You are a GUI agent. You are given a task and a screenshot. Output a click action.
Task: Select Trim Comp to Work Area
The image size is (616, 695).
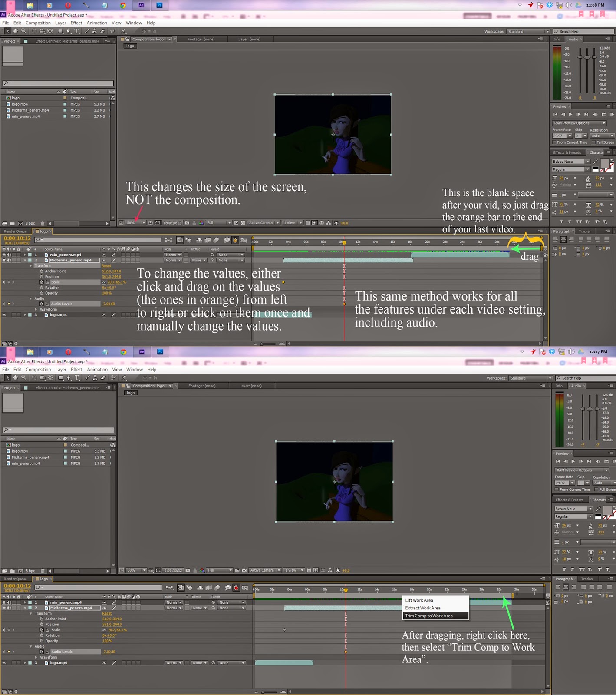pyautogui.click(x=435, y=616)
